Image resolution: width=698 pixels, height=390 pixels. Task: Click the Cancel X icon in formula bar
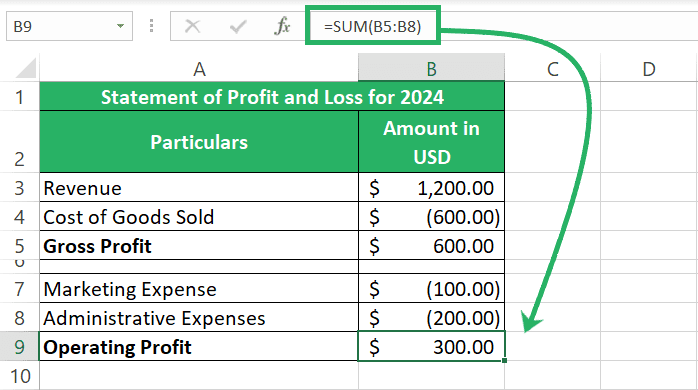(192, 26)
